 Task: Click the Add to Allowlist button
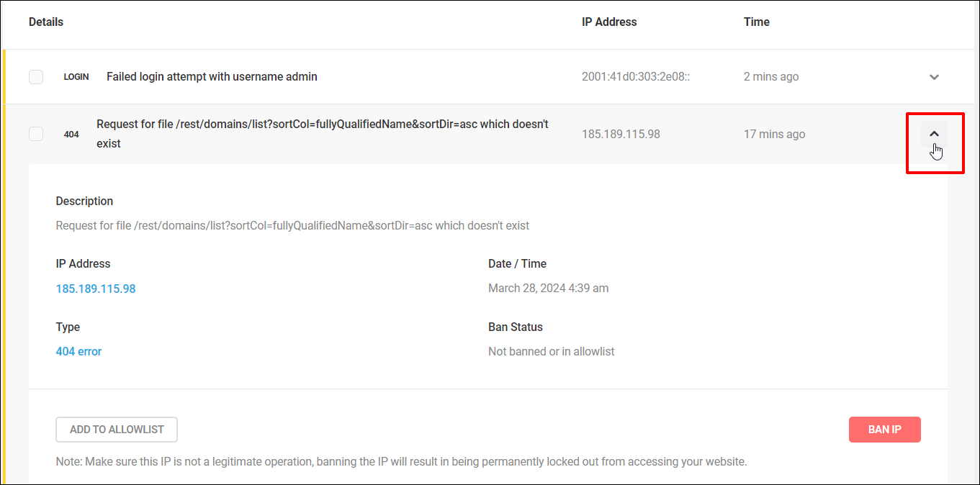click(117, 430)
